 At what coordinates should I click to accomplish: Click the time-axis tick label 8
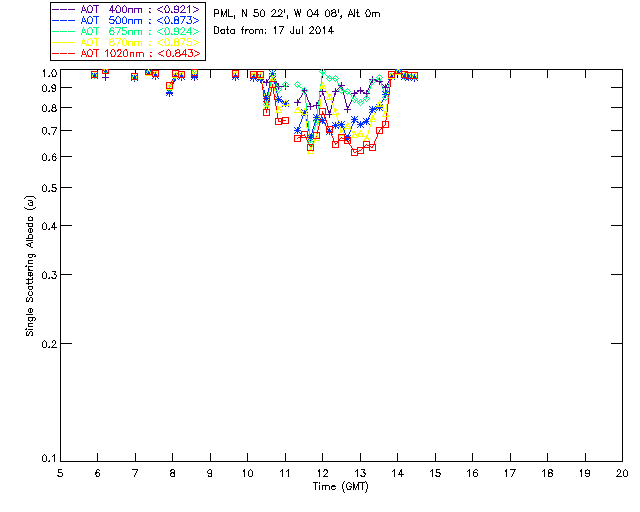pos(173,473)
